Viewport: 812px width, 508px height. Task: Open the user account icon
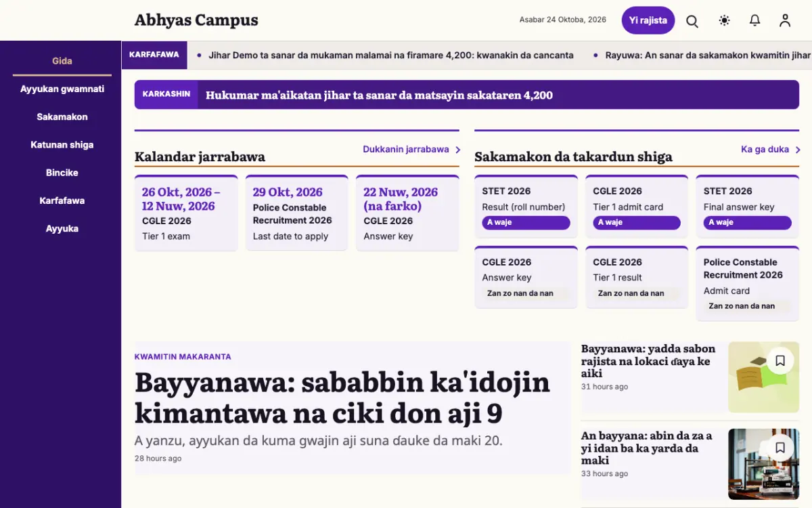(x=785, y=20)
